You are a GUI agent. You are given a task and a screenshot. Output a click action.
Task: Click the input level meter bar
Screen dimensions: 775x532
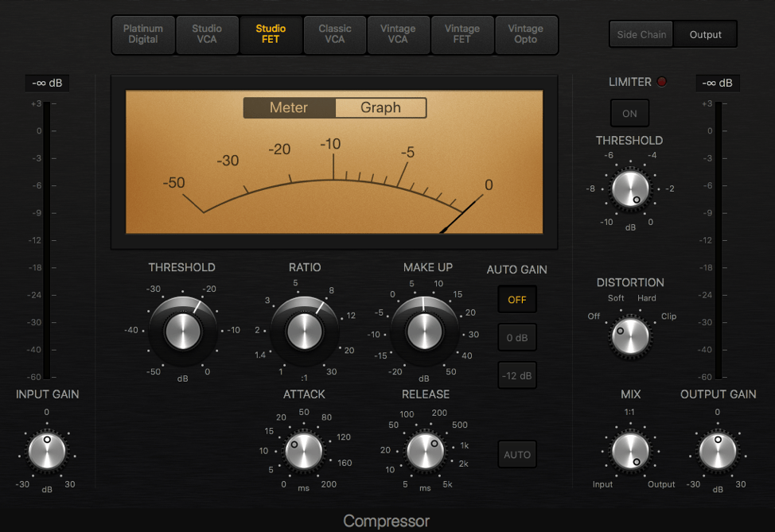[47, 241]
